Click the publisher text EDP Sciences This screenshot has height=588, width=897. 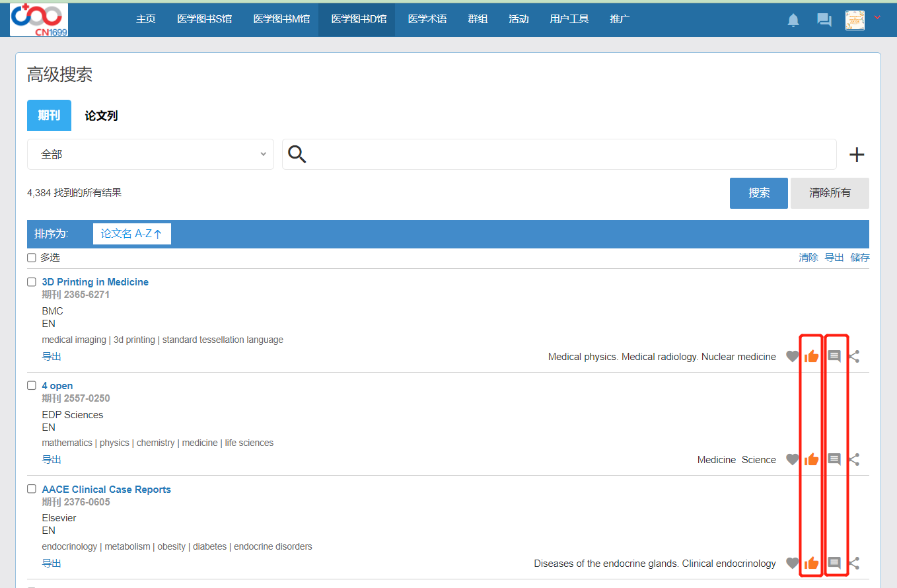73,415
